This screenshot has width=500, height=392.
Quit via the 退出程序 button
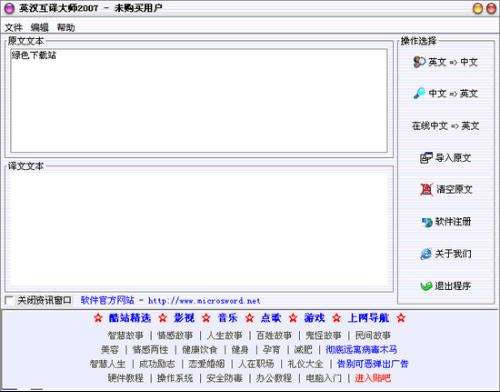446,286
